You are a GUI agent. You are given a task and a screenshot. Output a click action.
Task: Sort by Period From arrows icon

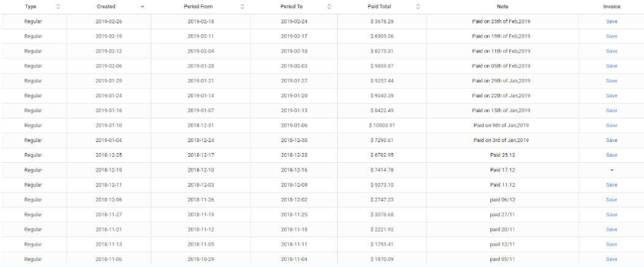[242, 7]
